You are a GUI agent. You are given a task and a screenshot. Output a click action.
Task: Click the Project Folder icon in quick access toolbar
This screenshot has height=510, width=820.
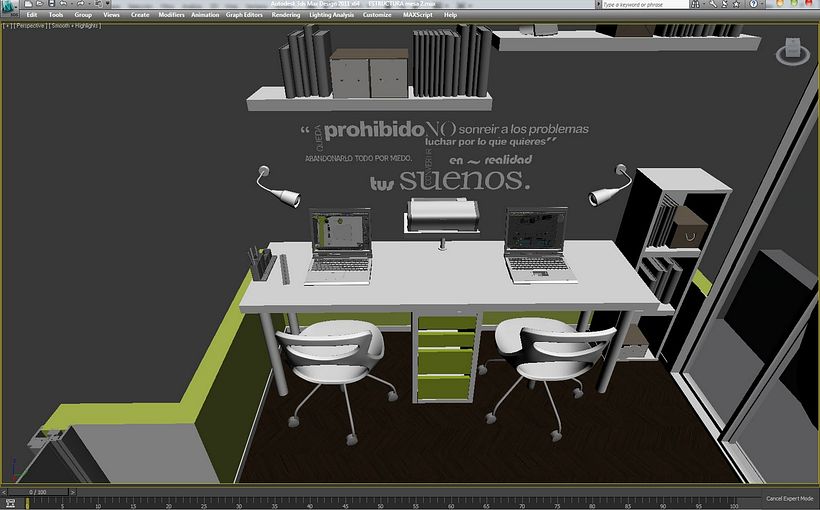98,4
